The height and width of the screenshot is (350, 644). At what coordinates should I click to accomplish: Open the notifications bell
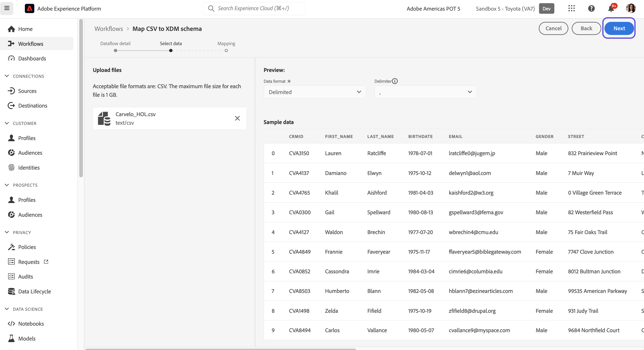tap(611, 9)
